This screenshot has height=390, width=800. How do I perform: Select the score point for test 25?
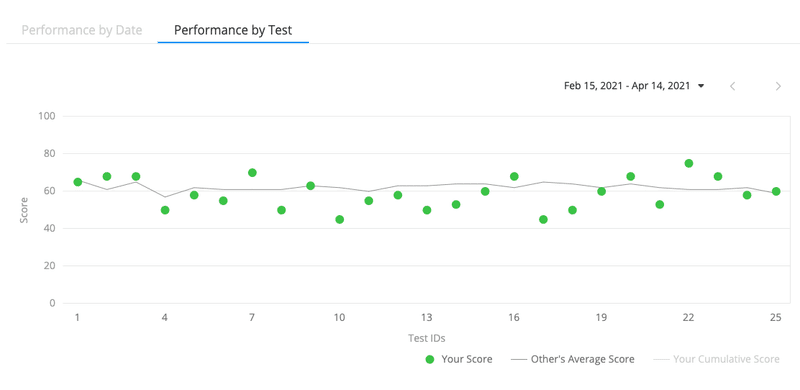click(x=776, y=191)
